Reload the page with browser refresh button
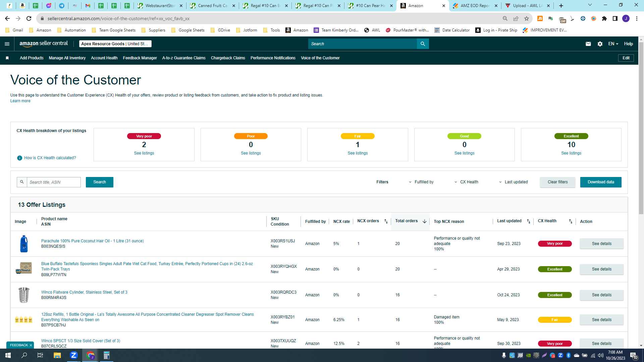644x362 pixels. tap(29, 18)
